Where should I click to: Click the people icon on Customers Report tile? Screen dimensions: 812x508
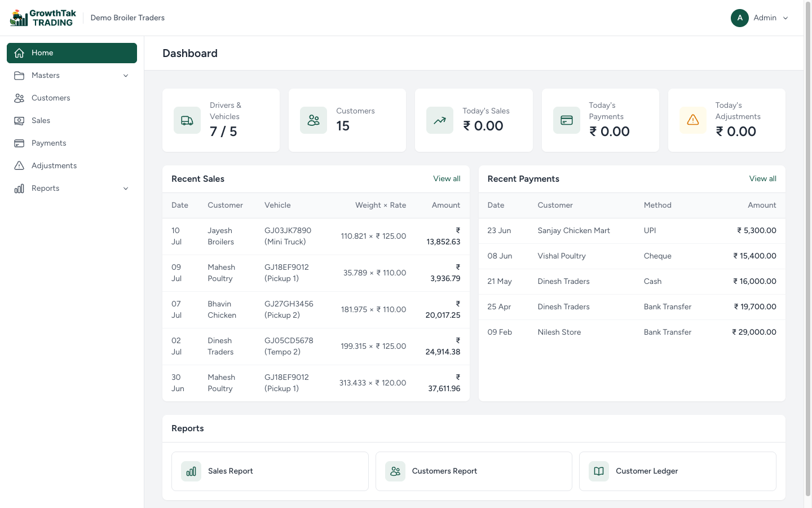point(395,471)
